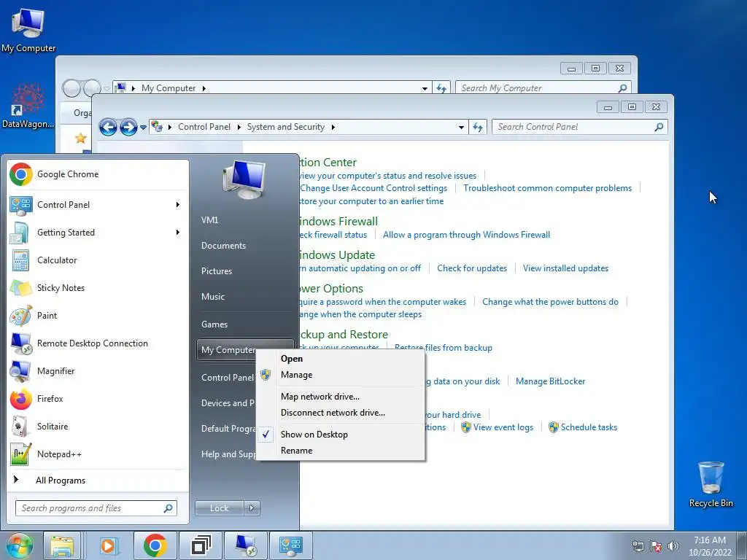Screen dimensions: 747x560
Task: Click the Lock button
Action: [x=219, y=508]
